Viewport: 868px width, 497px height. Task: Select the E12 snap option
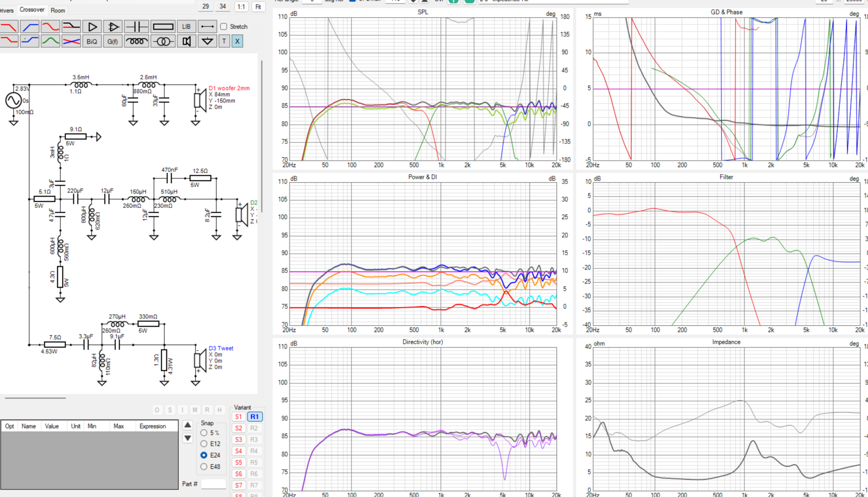[204, 444]
